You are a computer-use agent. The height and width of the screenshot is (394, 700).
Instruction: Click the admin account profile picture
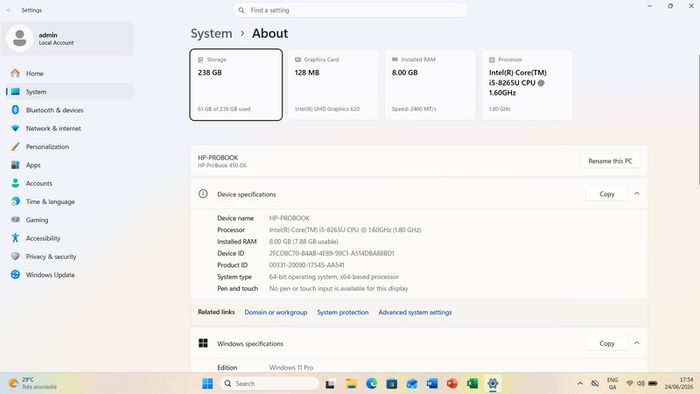tap(19, 38)
